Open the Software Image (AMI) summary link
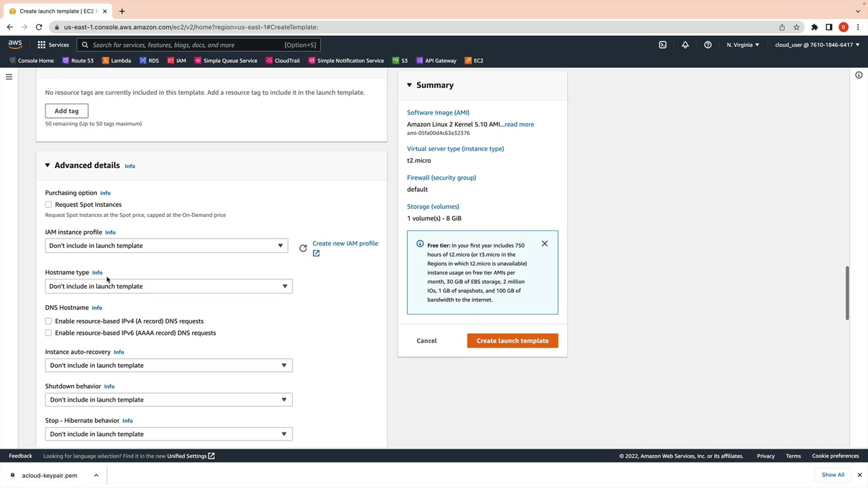Screen dimensions: 868x488 (x=438, y=113)
